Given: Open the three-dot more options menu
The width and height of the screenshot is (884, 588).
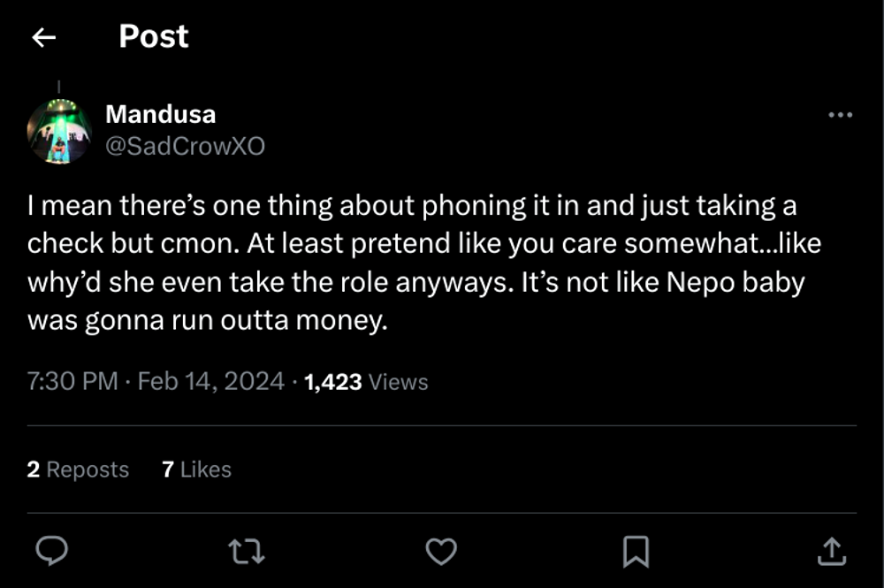Looking at the screenshot, I should (x=840, y=115).
